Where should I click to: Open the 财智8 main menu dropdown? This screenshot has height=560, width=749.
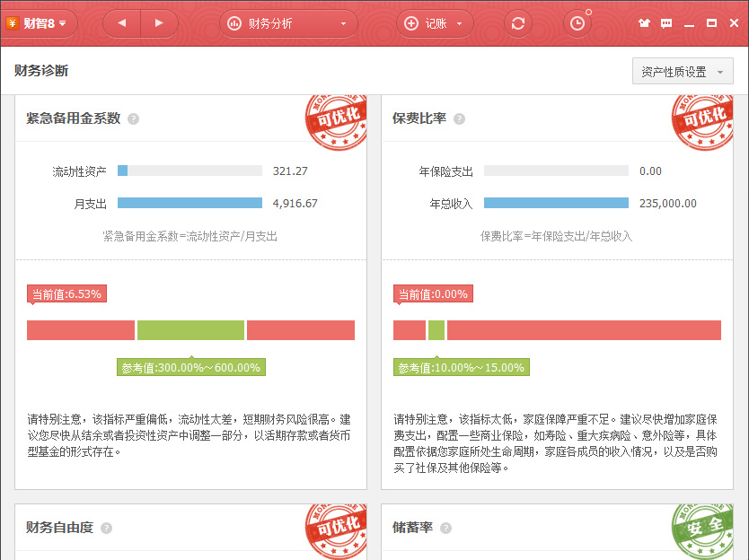[x=39, y=23]
